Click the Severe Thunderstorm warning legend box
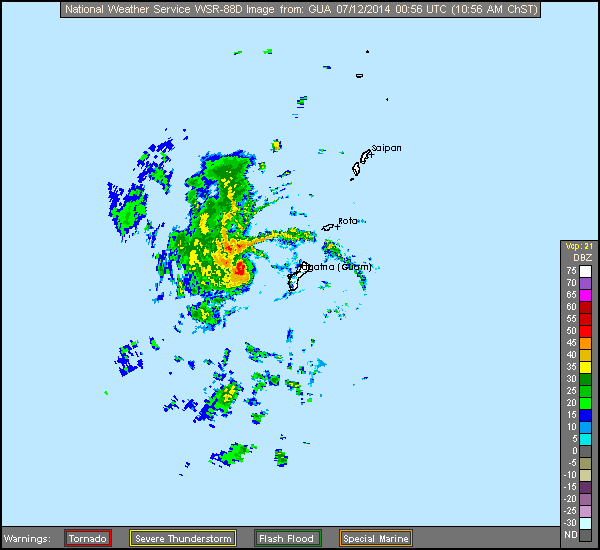Image resolution: width=600 pixels, height=550 pixels. [183, 538]
